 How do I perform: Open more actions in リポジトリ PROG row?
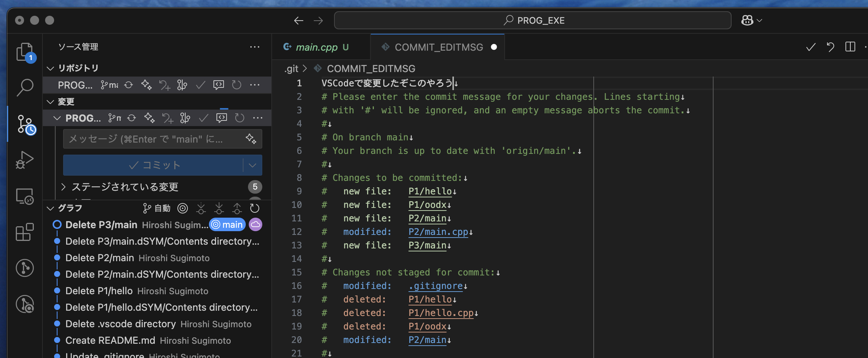255,85
